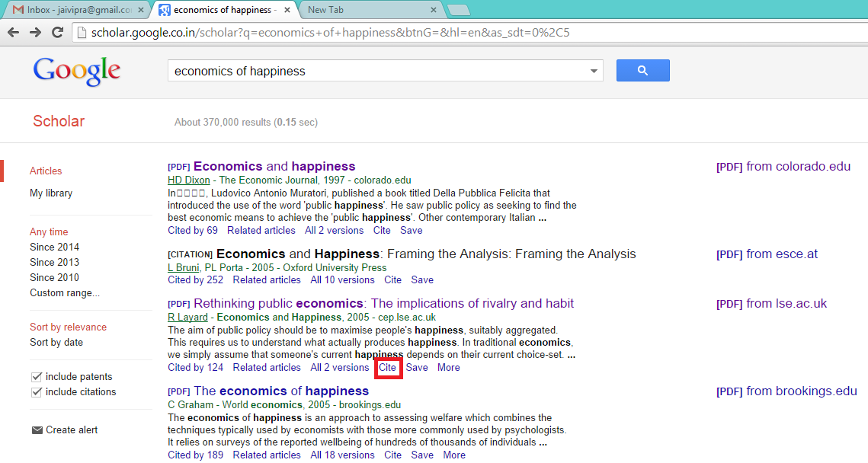Open All 10 versions link
The height and width of the screenshot is (463, 868).
(343, 280)
